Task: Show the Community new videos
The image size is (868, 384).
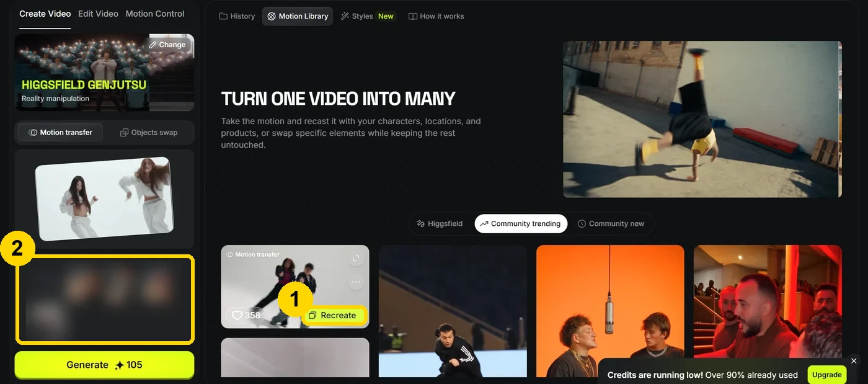Action: pyautogui.click(x=611, y=223)
